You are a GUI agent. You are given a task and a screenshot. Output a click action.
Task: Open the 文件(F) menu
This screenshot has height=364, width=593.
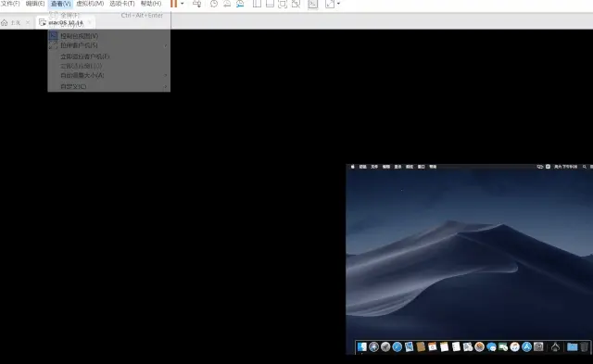(x=10, y=4)
